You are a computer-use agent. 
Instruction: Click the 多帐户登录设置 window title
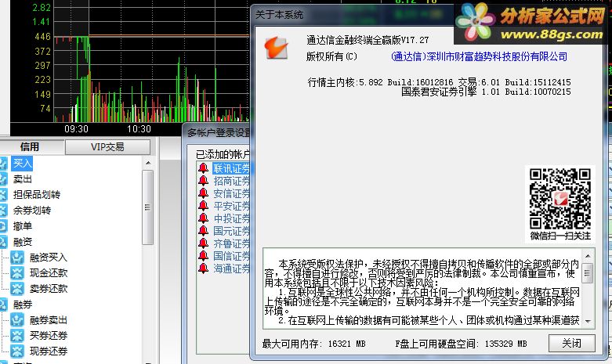coord(218,133)
